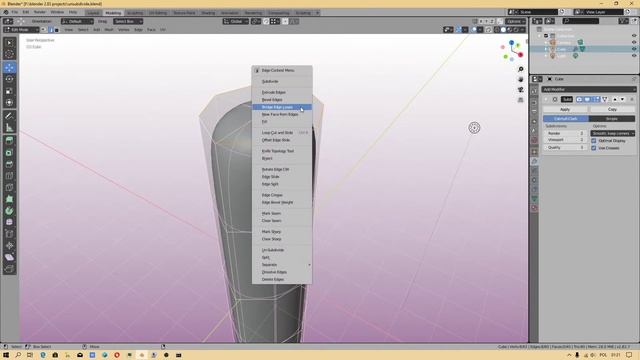Click the viewport pan hand icon
The width and height of the screenshot is (640, 360).
pos(520,80)
